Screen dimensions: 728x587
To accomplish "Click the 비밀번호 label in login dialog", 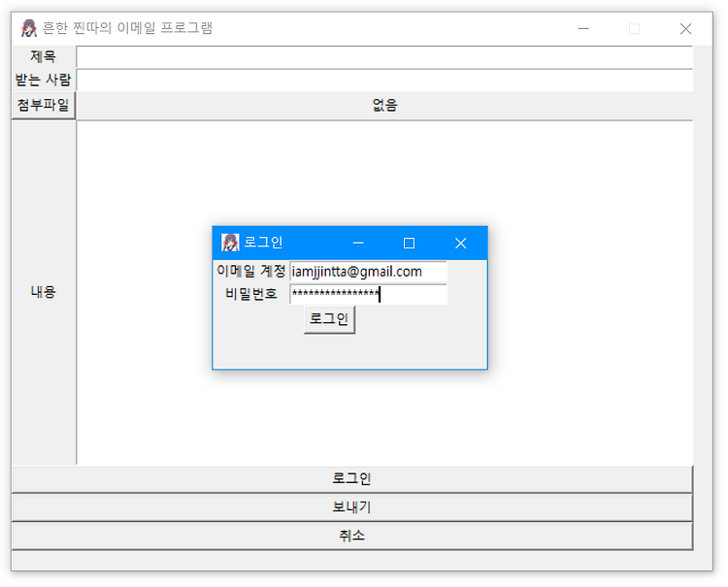I will [250, 294].
